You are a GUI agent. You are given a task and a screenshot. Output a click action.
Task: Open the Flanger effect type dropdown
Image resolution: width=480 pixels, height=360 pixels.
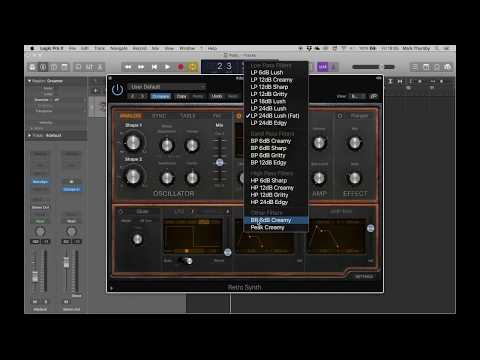point(359,116)
